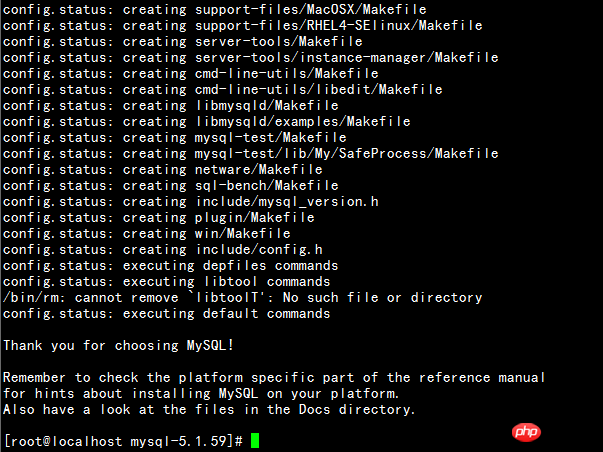The width and height of the screenshot is (603, 452).
Task: Click the 'include/config.h' path text
Action: (x=259, y=250)
